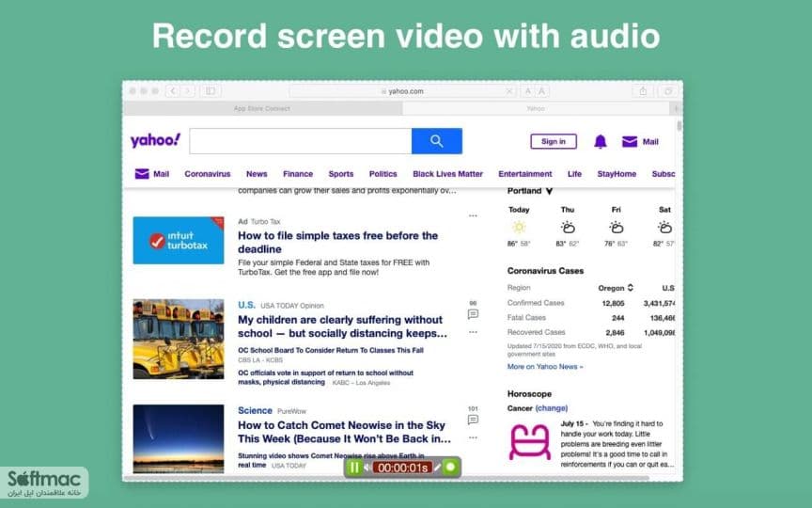Go back in Safari toolbar
The width and height of the screenshot is (812, 508).
click(173, 91)
